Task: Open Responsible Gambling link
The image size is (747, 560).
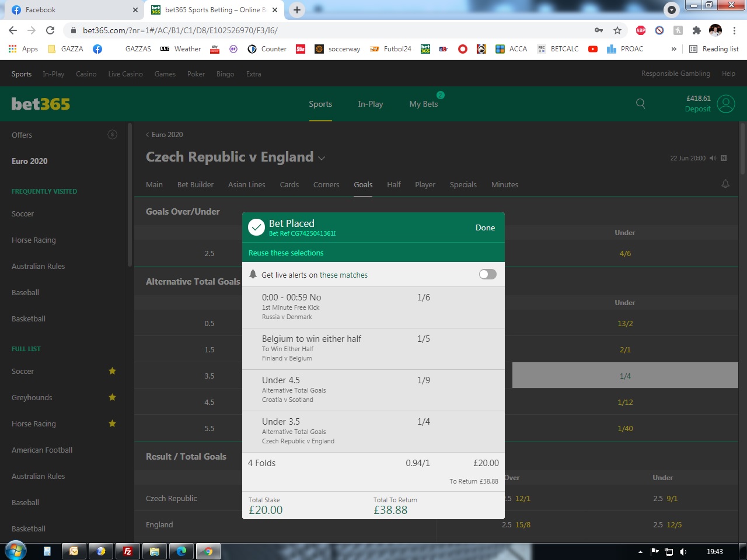Action: tap(676, 73)
